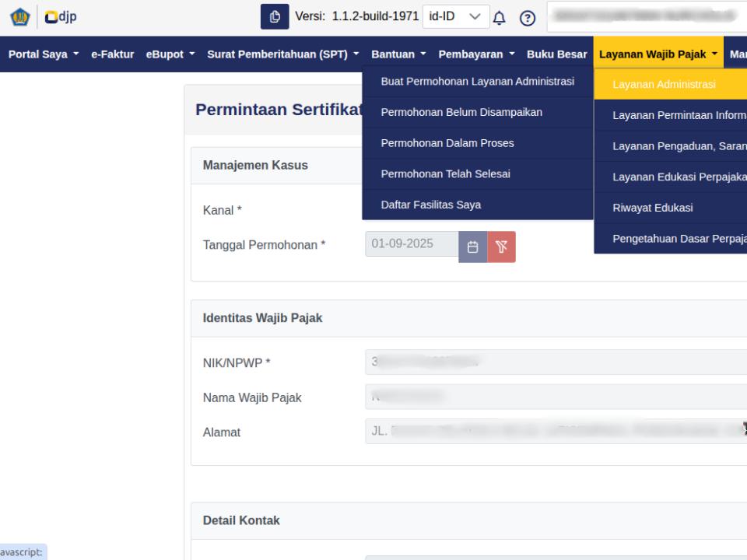Click the Identitas Wajib Pajak header

[262, 318]
